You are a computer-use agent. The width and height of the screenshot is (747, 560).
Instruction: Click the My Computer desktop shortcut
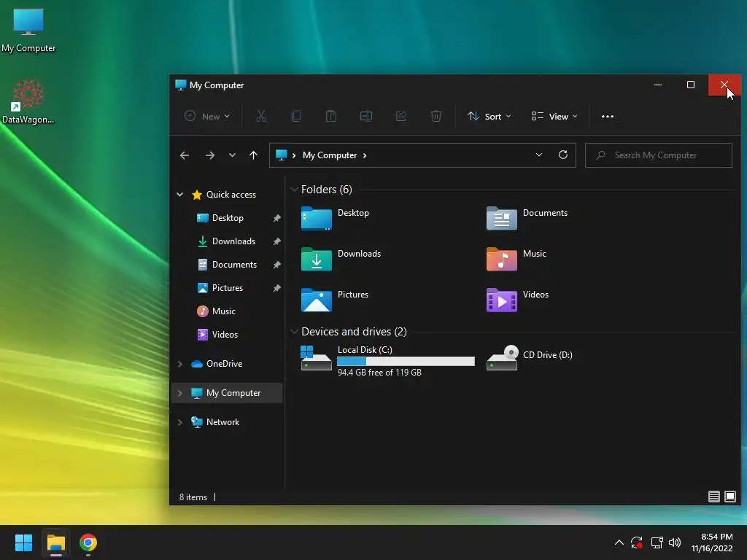pyautogui.click(x=28, y=31)
